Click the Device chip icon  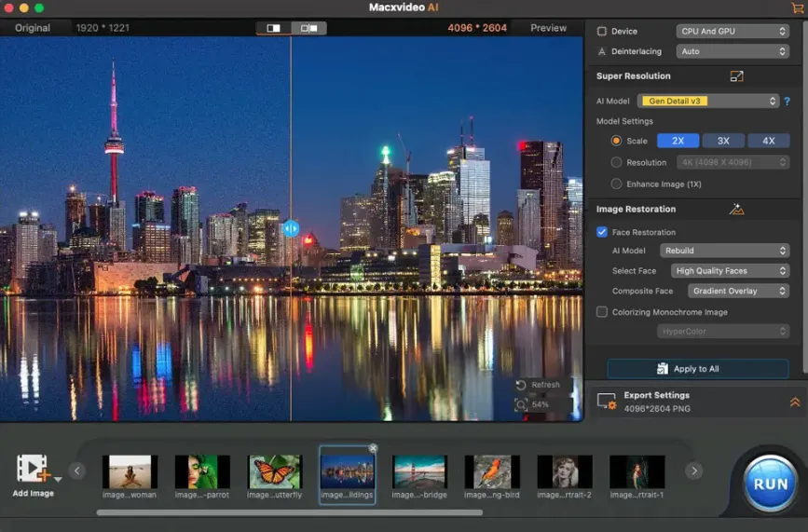tap(601, 32)
